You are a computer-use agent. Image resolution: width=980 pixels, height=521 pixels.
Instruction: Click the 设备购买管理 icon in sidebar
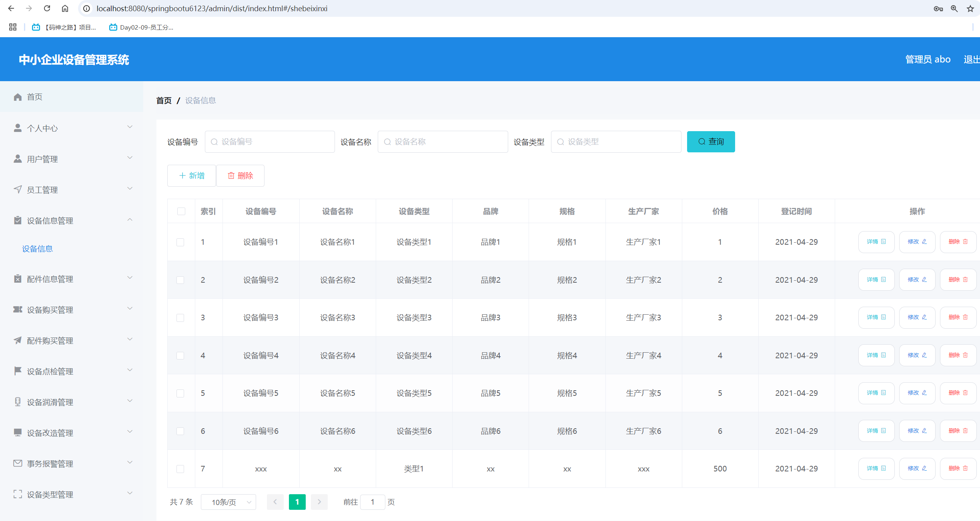17,309
